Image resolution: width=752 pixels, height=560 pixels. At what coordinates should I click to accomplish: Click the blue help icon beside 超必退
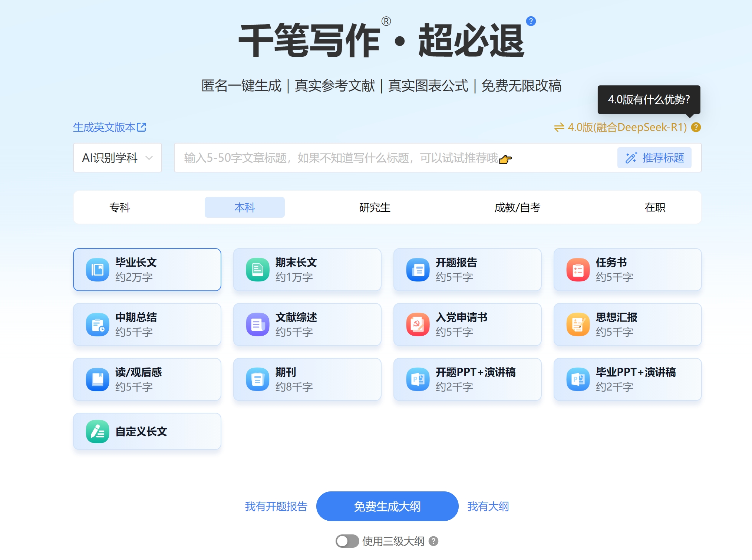[x=531, y=21]
